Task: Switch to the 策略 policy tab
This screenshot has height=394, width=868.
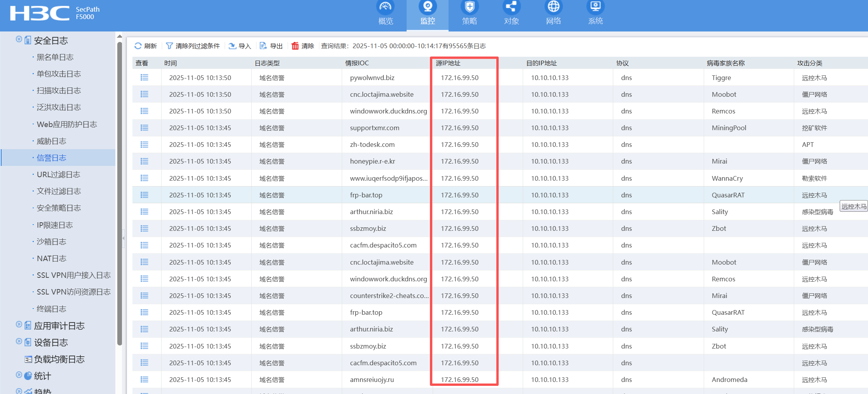Action: (470, 14)
